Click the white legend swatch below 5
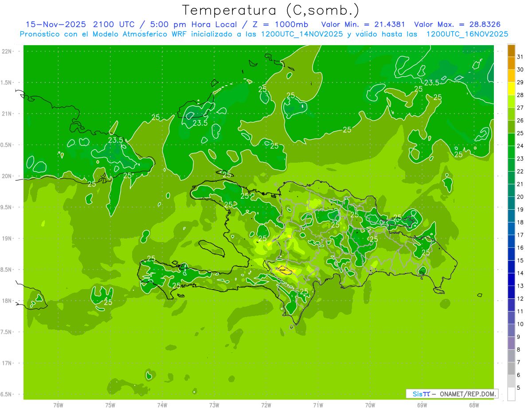Image resolution: width=532 pixels, height=411 pixels. tap(511, 394)
